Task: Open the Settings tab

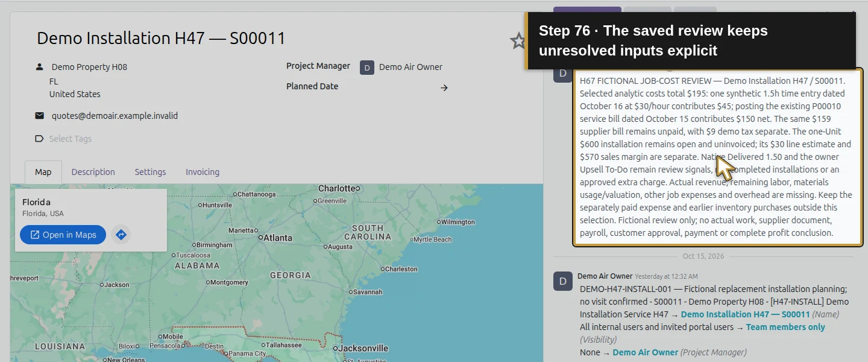Action: (x=150, y=172)
